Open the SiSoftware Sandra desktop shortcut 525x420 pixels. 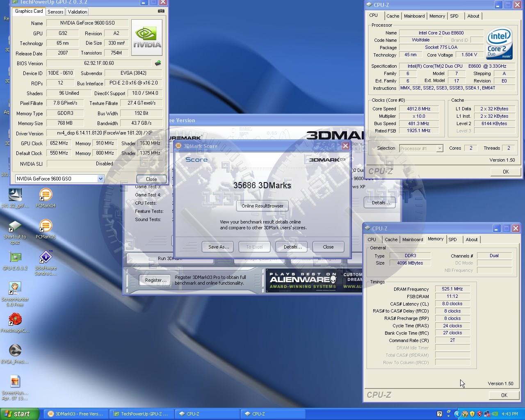pyautogui.click(x=46, y=262)
